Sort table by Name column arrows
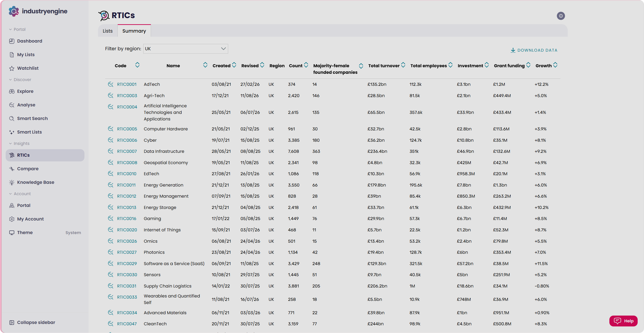The image size is (644, 333). click(x=205, y=65)
